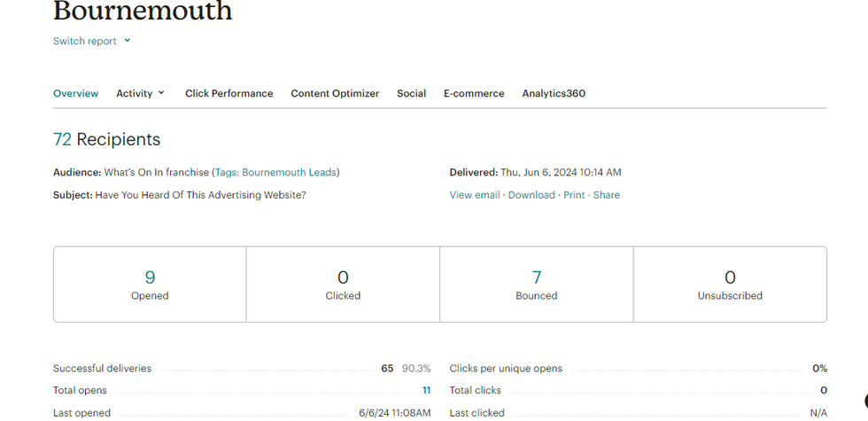This screenshot has width=868, height=421.
Task: Click the Print link
Action: (574, 195)
